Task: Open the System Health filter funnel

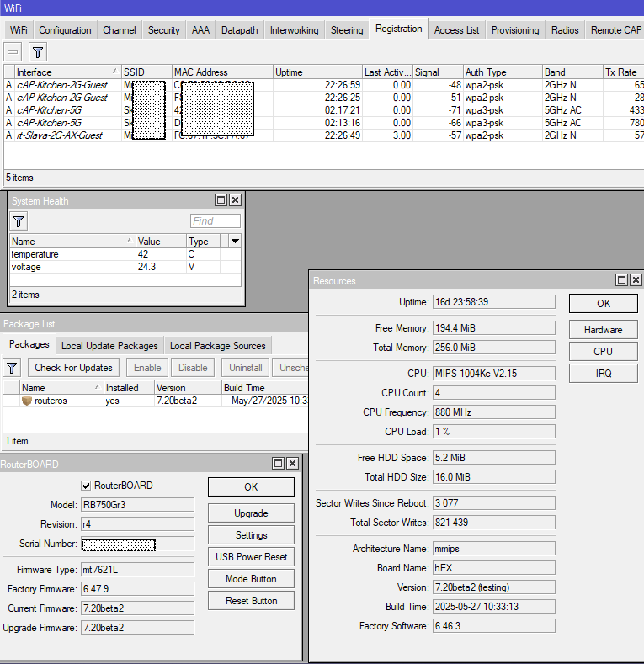Action: [x=19, y=221]
